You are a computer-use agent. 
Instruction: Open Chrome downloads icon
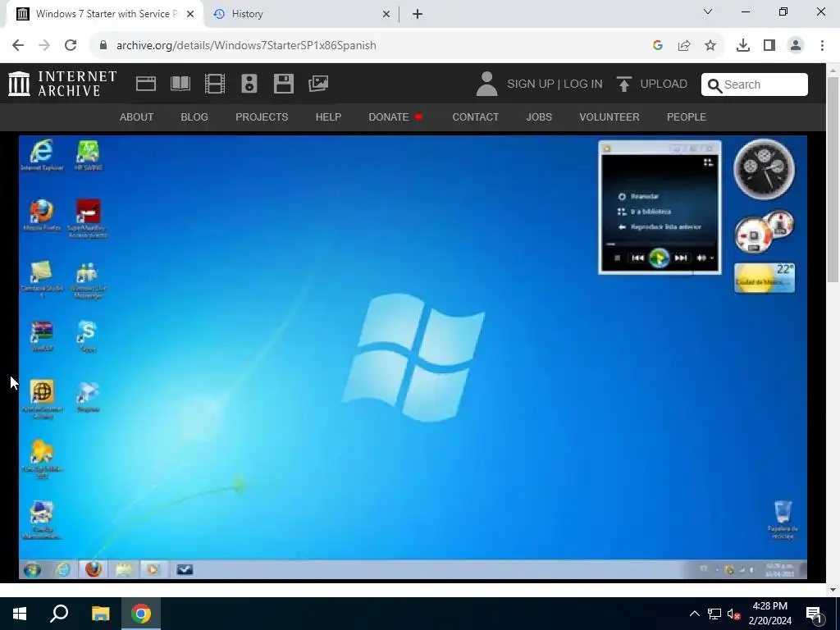(x=743, y=46)
